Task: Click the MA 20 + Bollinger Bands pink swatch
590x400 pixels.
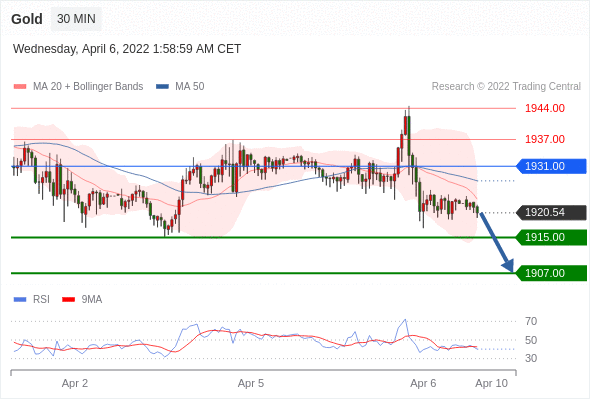Action: pyautogui.click(x=20, y=87)
